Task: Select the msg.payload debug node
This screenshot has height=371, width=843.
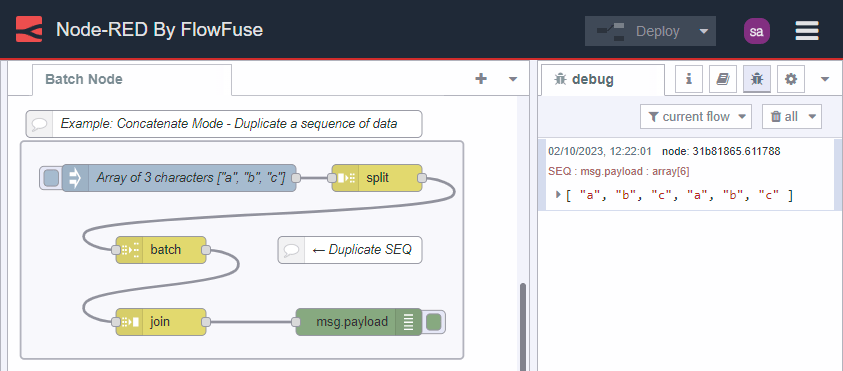Action: (x=359, y=322)
